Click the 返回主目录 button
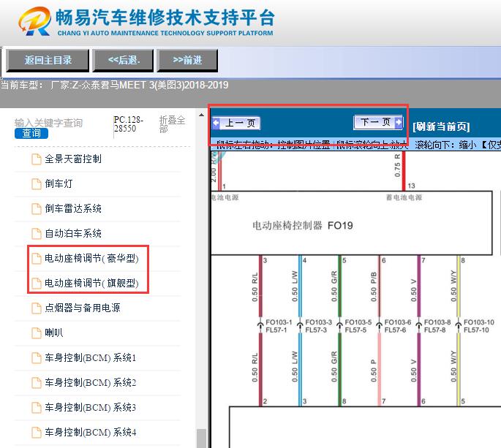The image size is (501, 448). [x=48, y=60]
